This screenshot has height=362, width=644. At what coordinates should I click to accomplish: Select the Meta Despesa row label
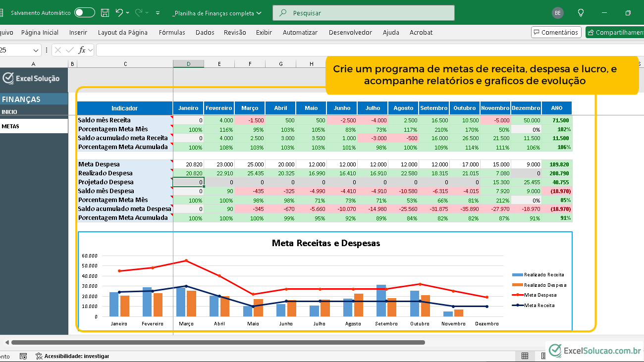pos(125,164)
